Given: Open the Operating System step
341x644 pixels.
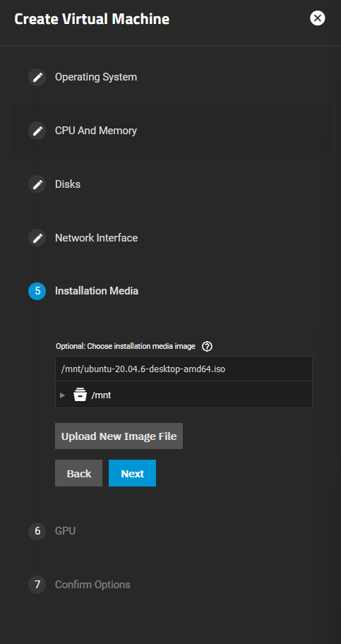Looking at the screenshot, I should [x=96, y=77].
